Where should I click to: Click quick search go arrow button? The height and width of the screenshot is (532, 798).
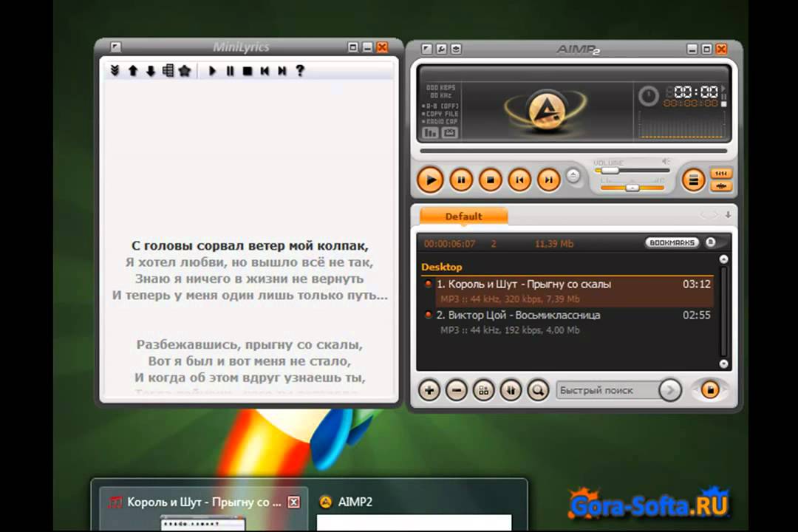669,390
